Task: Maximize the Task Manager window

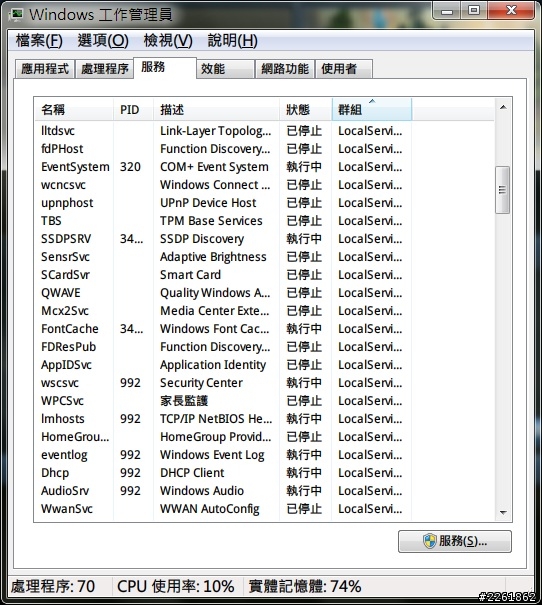Action: click(x=474, y=10)
